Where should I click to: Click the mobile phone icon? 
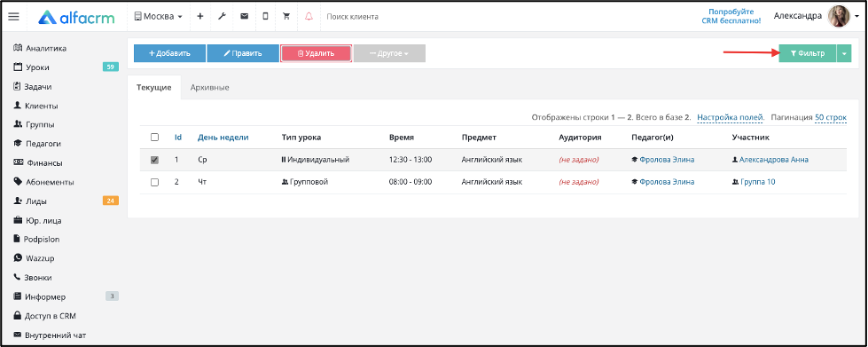coord(265,17)
